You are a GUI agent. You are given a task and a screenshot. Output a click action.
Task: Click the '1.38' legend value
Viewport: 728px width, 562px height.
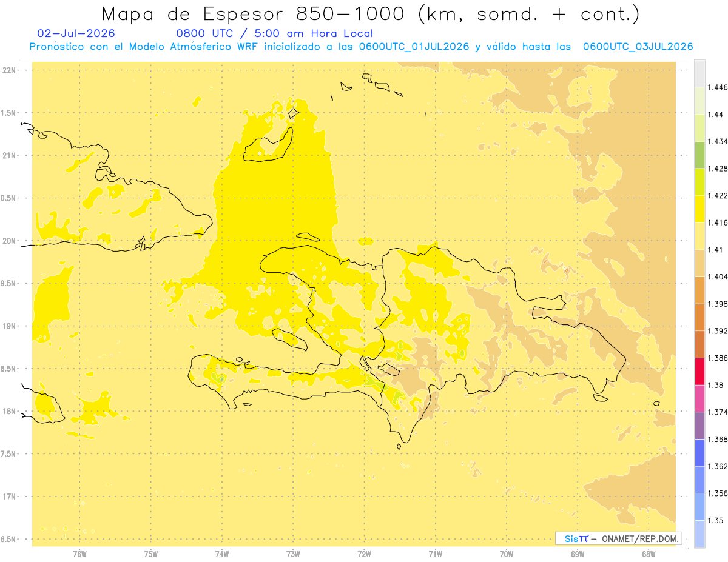point(716,385)
